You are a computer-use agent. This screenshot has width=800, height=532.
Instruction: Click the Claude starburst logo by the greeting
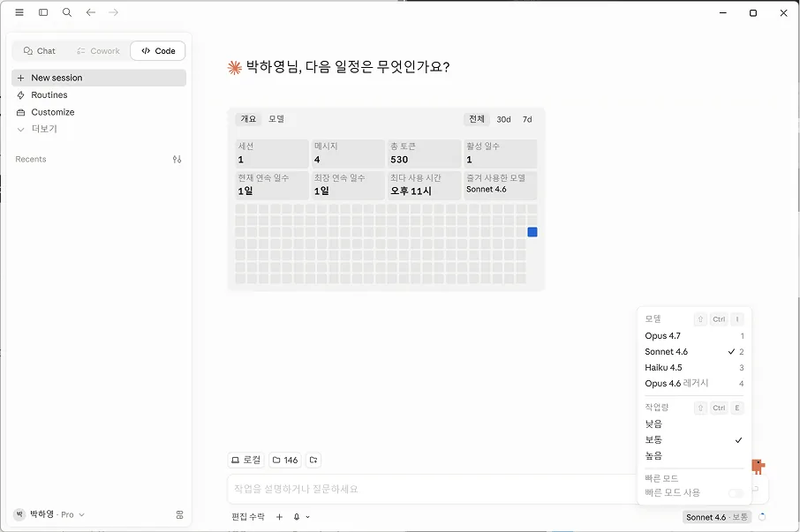pyautogui.click(x=234, y=67)
